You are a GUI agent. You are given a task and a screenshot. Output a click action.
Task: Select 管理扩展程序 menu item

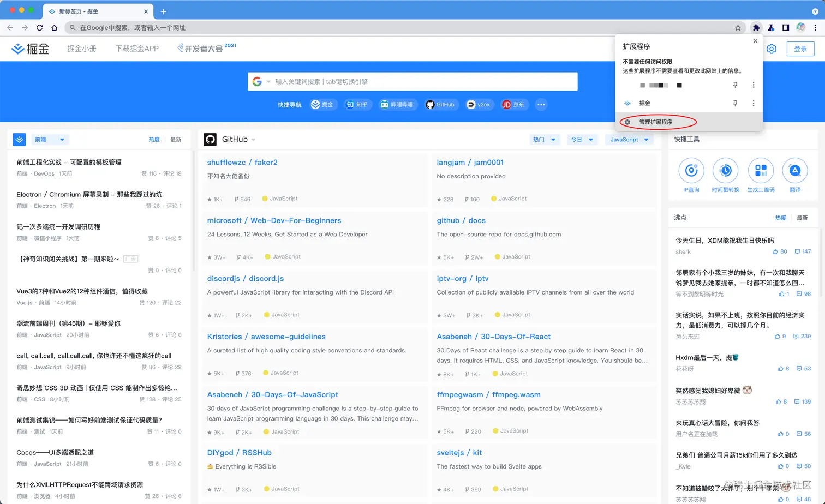[x=689, y=122]
